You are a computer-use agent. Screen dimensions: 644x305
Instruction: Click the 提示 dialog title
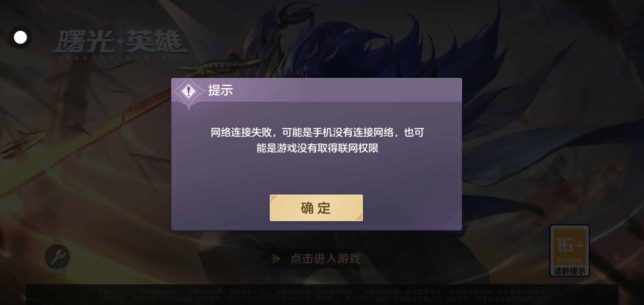(x=220, y=90)
